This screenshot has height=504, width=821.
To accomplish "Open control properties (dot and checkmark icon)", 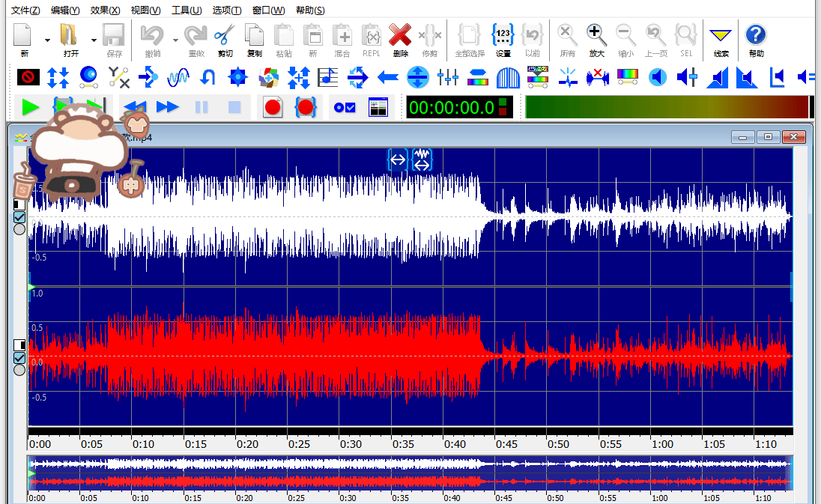I will [345, 107].
